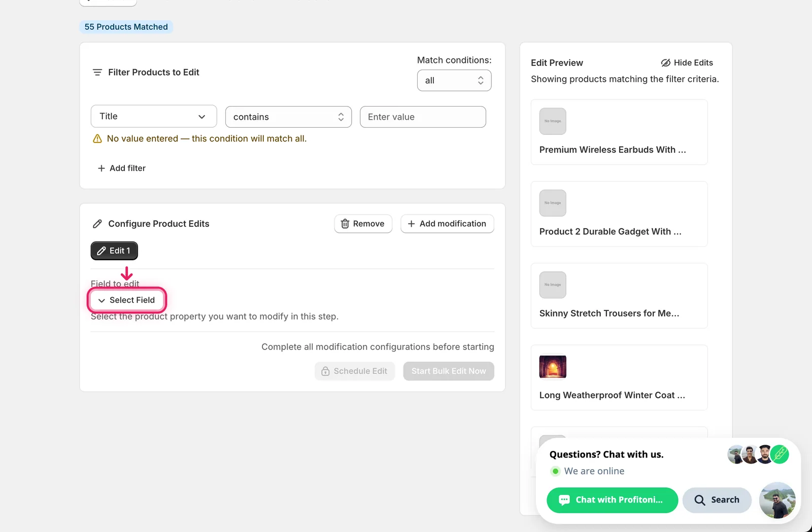Click the Add filter button
The height and width of the screenshot is (532, 812).
click(121, 168)
